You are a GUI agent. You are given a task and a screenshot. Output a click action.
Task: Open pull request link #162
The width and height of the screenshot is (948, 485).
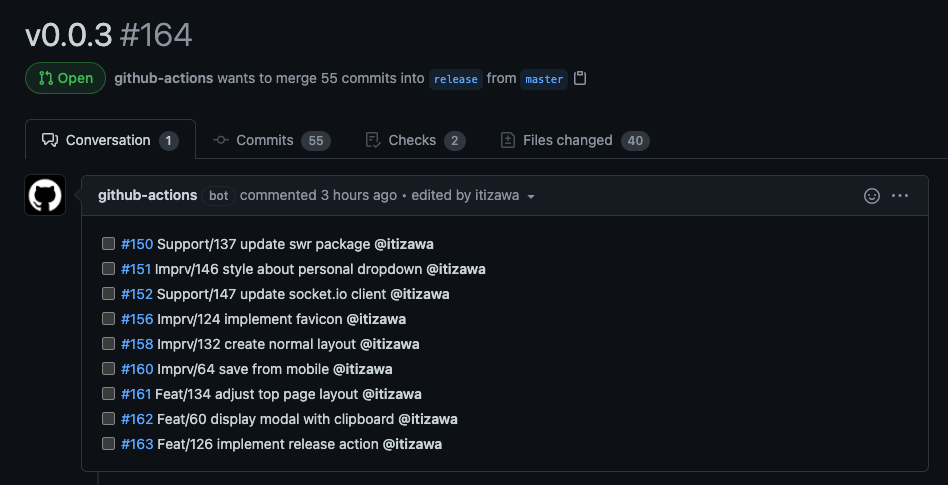click(x=137, y=419)
